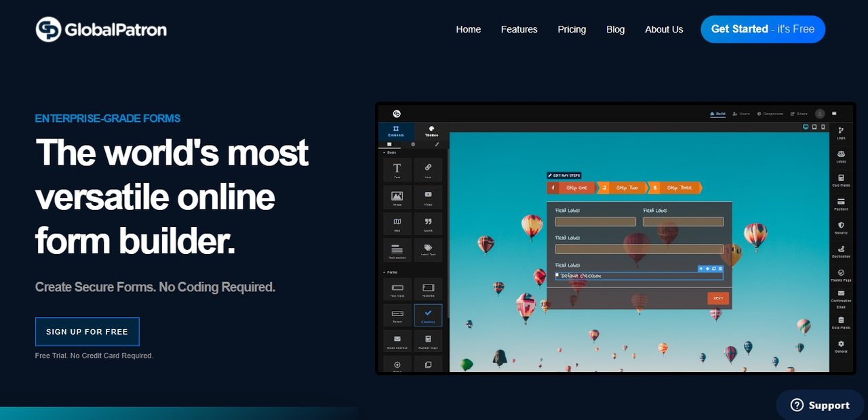Open the Confirmation Email panel icon
The width and height of the screenshot is (868, 420).
click(x=841, y=299)
